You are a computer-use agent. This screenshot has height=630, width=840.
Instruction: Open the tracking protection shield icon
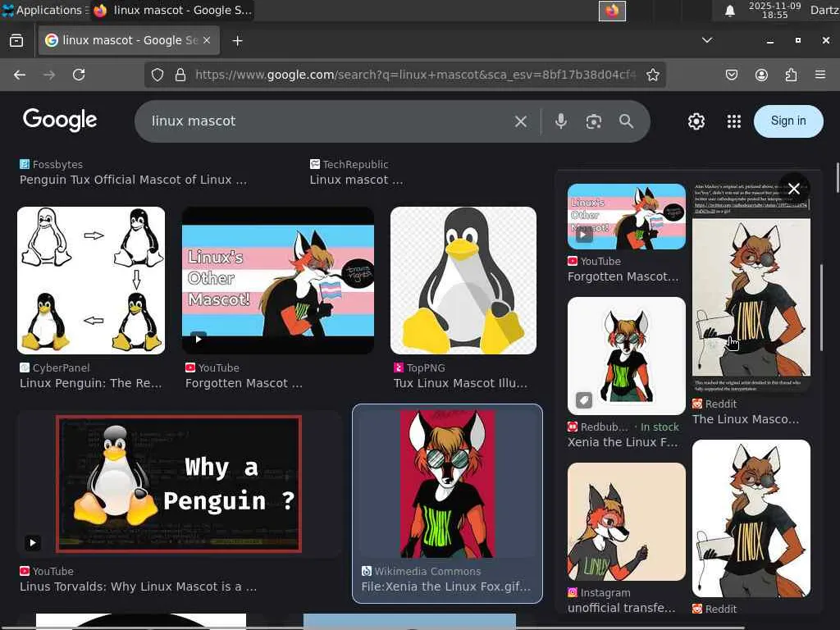click(157, 75)
